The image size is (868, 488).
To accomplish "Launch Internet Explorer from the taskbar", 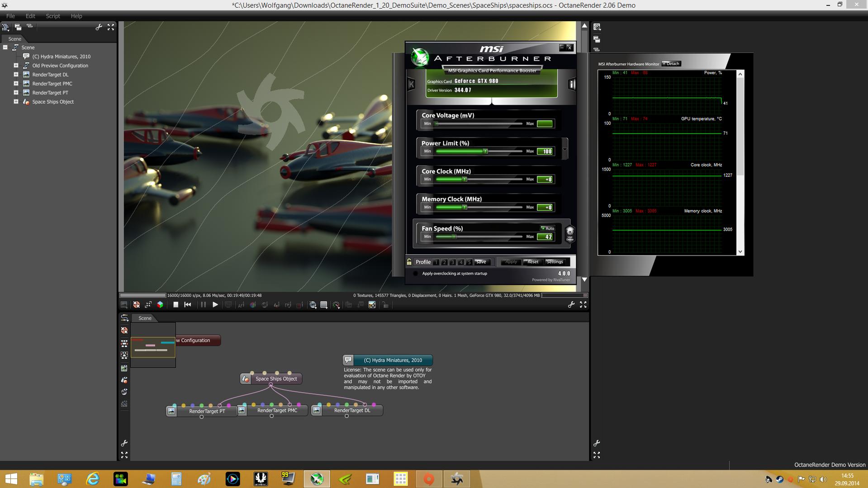I will tap(93, 479).
